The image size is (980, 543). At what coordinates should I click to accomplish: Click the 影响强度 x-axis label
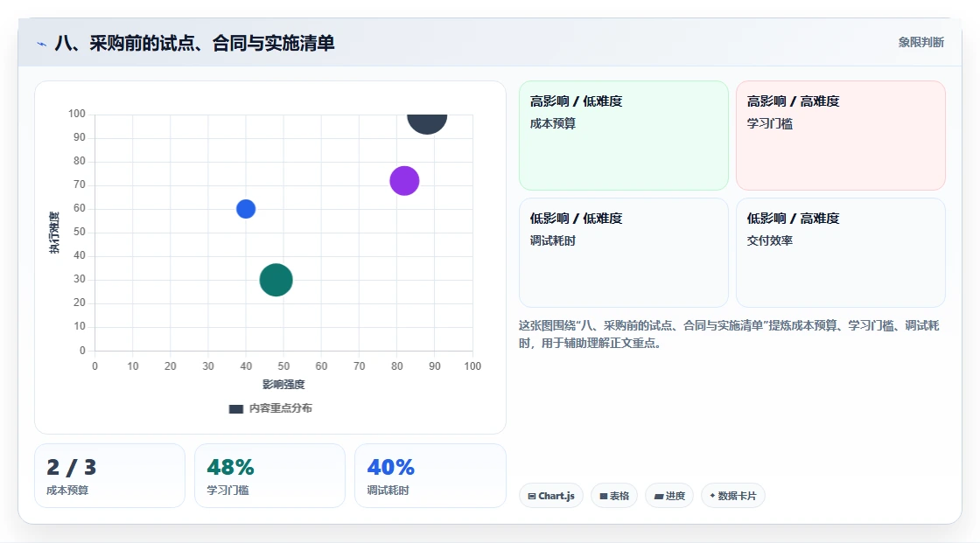click(283, 384)
